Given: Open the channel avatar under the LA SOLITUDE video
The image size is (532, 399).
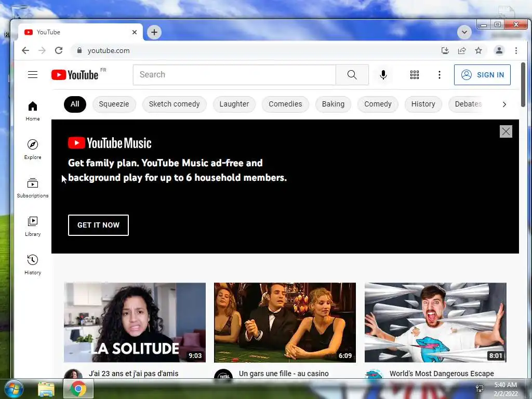Looking at the screenshot, I should coord(73,375).
